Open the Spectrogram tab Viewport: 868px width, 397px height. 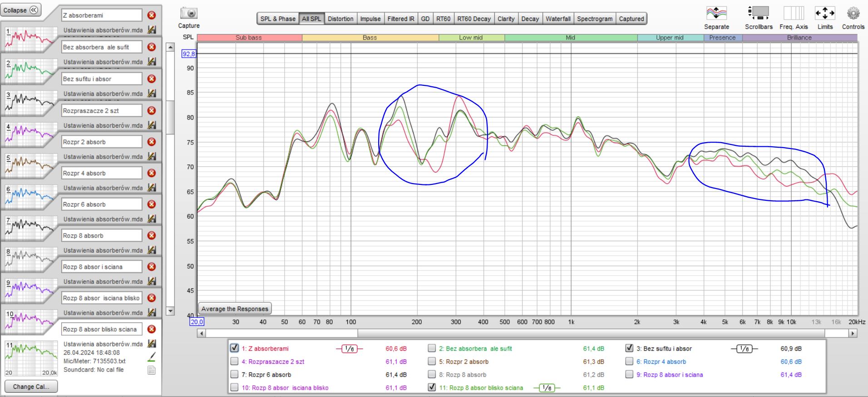coord(595,19)
